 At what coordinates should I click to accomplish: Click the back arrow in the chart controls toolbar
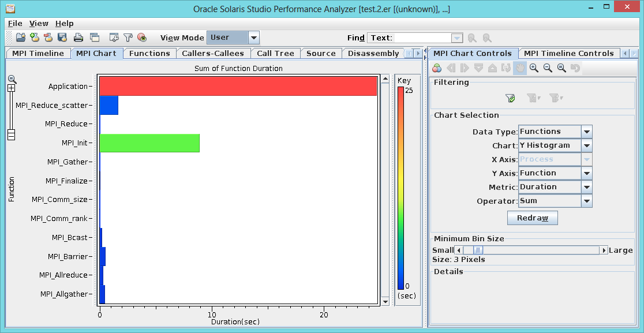(451, 68)
